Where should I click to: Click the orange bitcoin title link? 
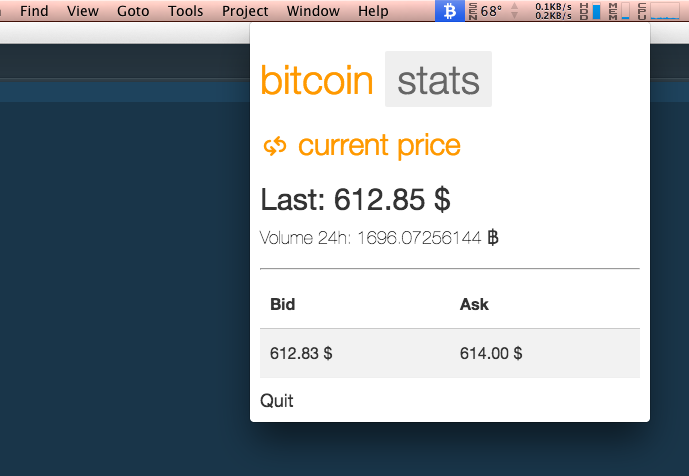[x=317, y=80]
